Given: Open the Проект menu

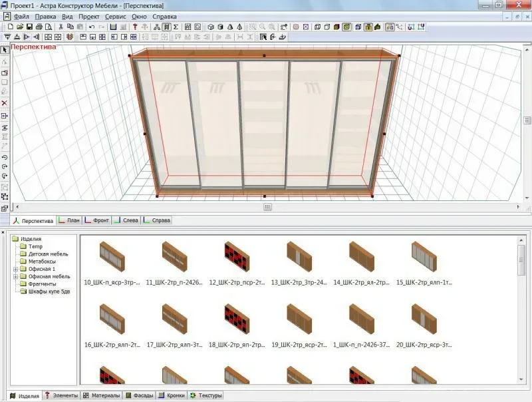Looking at the screenshot, I should point(89,16).
